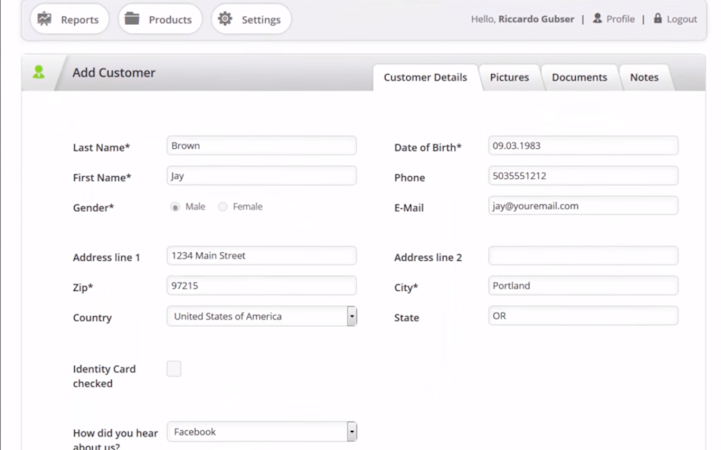This screenshot has width=721, height=450.
Task: Select the Customer Details tab
Action: [425, 77]
